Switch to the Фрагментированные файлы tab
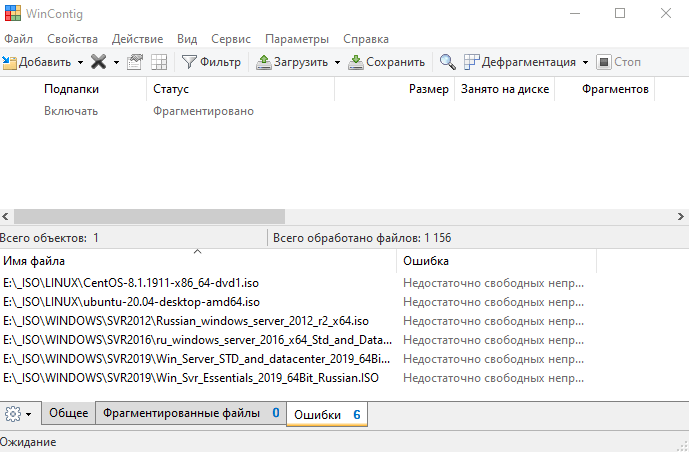The height and width of the screenshot is (452, 689). (190, 414)
